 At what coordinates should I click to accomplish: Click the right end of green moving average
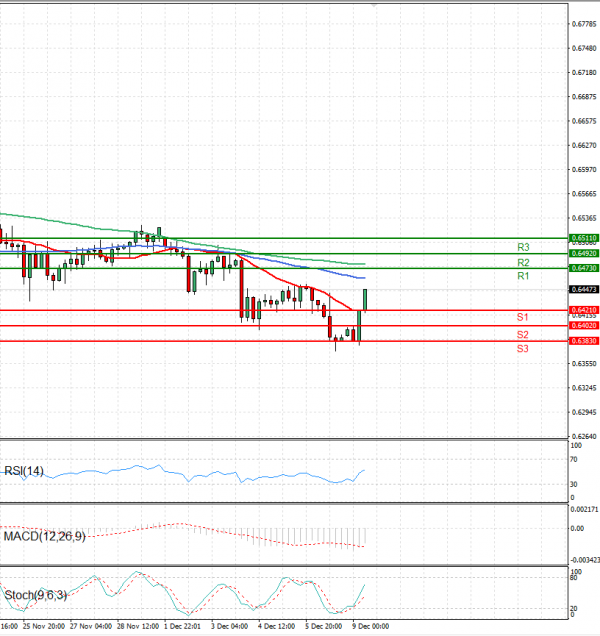point(364,264)
